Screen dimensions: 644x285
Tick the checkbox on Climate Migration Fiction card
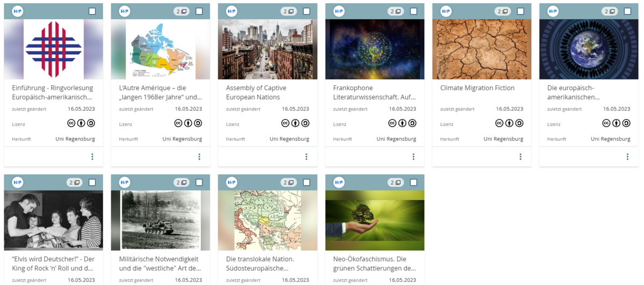pos(521,11)
